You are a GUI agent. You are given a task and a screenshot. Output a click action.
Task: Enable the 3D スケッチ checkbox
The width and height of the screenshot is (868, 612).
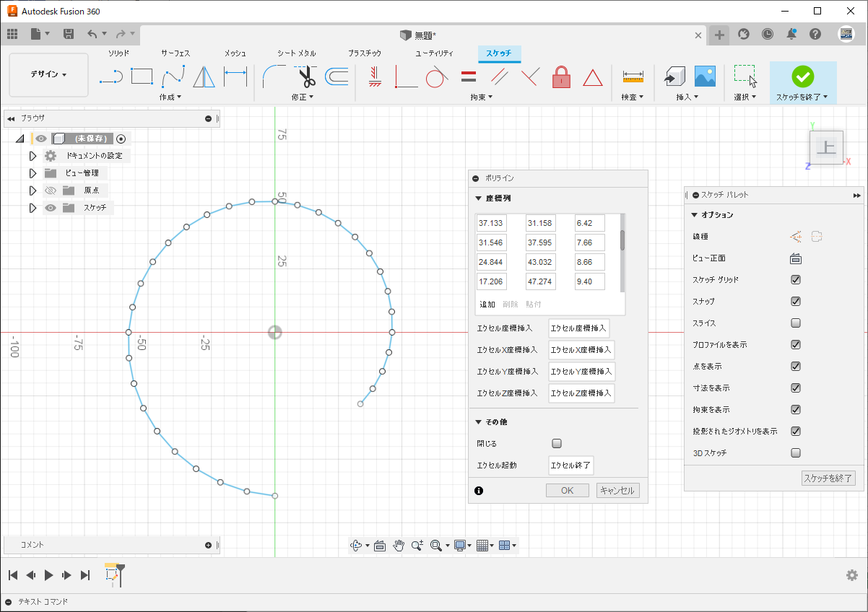[x=796, y=453]
